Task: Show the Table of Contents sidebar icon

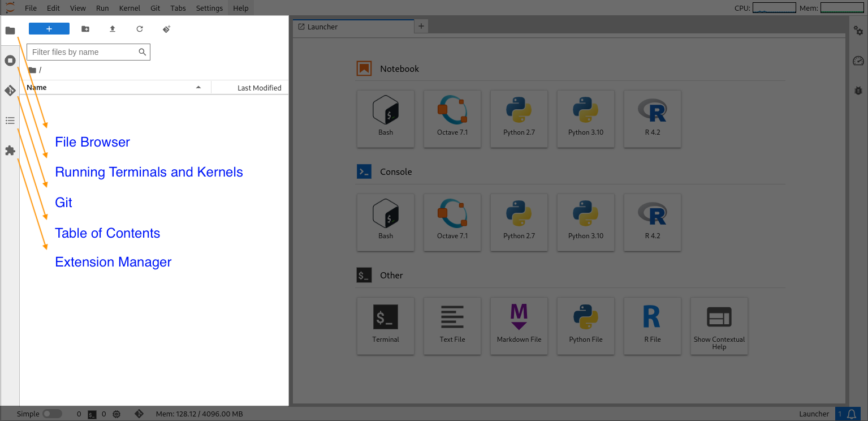Action: coord(10,121)
